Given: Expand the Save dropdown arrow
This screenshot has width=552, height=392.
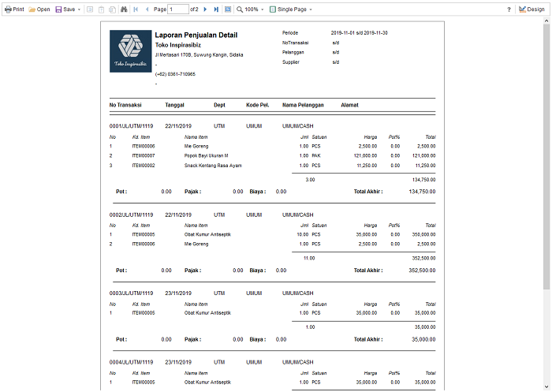Looking at the screenshot, I should (79, 9).
